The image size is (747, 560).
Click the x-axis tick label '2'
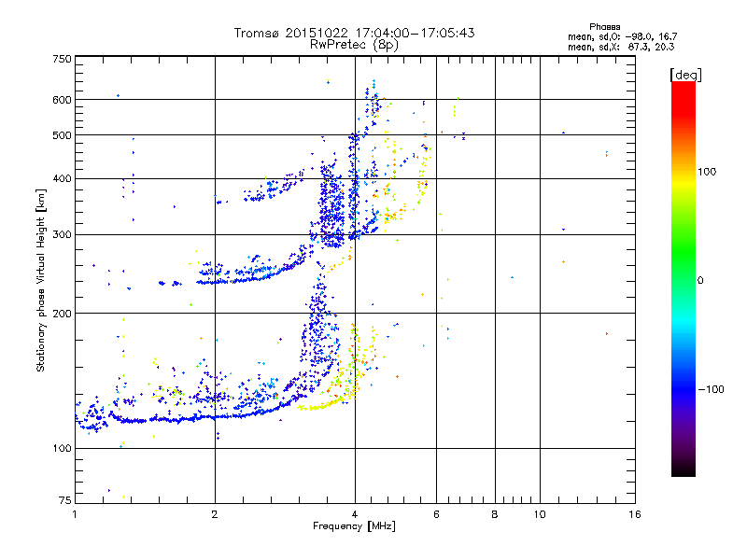coord(215,515)
